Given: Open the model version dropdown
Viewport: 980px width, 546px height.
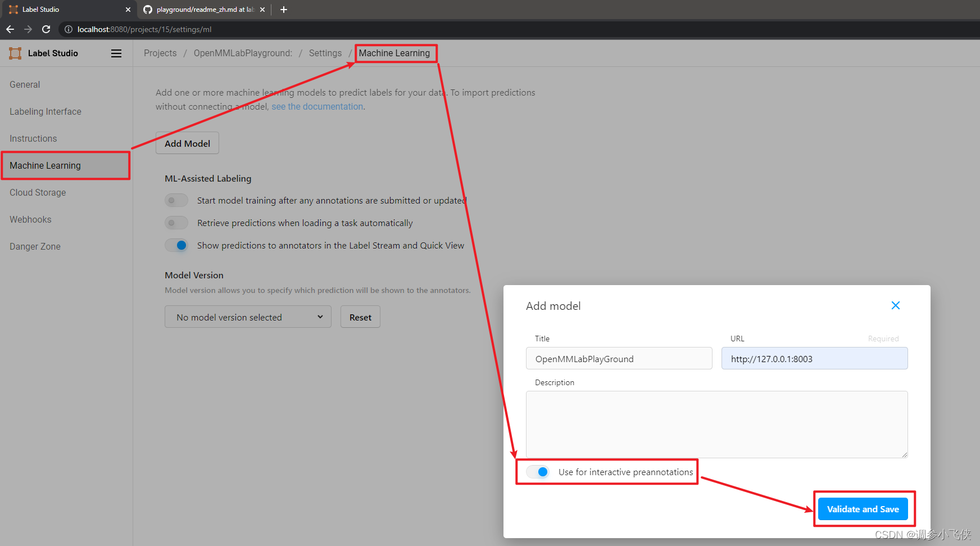Looking at the screenshot, I should 248,317.
